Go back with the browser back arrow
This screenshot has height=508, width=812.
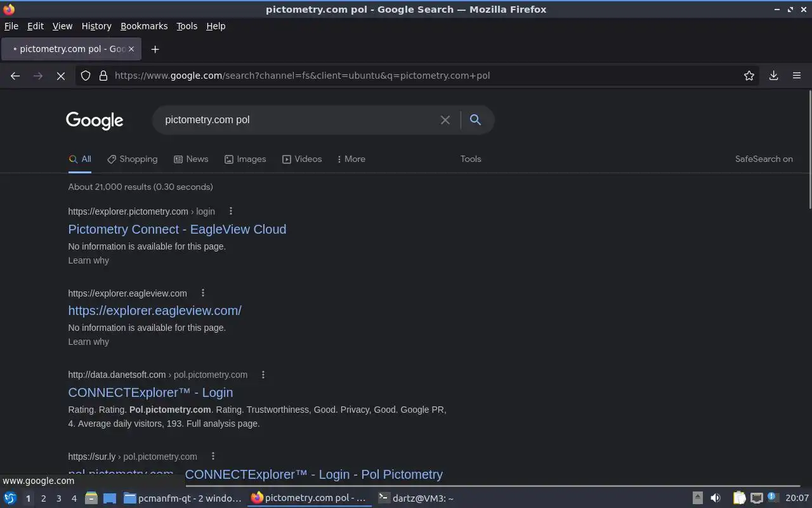click(x=15, y=76)
